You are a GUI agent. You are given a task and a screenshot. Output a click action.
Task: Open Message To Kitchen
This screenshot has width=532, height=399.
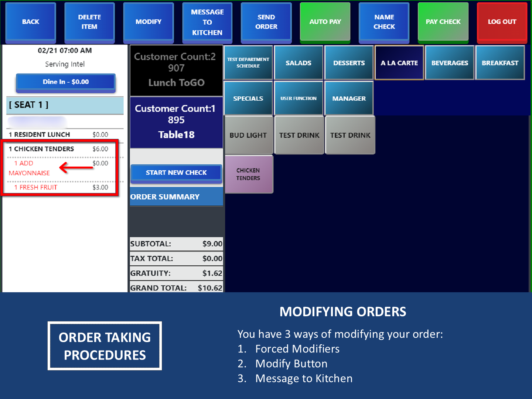click(x=207, y=22)
